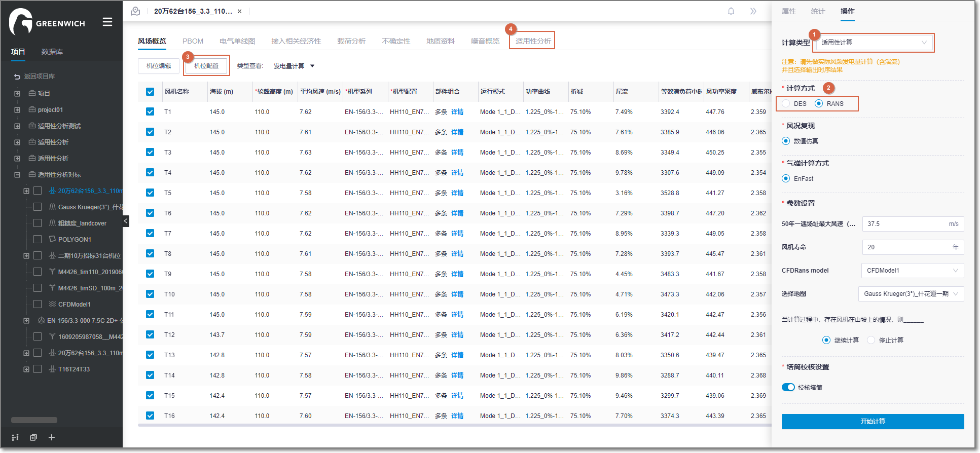
Task: Click the double-chevron collapse panel icon
Action: [x=753, y=11]
